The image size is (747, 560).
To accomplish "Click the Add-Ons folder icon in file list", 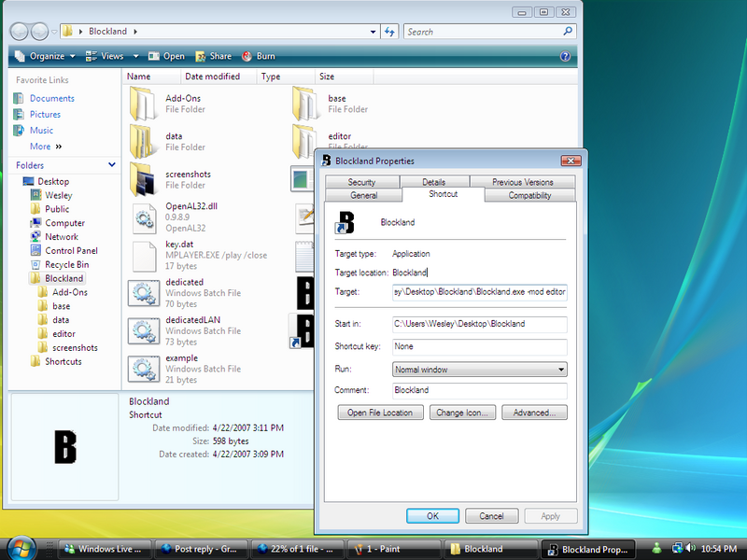I will coord(143,104).
